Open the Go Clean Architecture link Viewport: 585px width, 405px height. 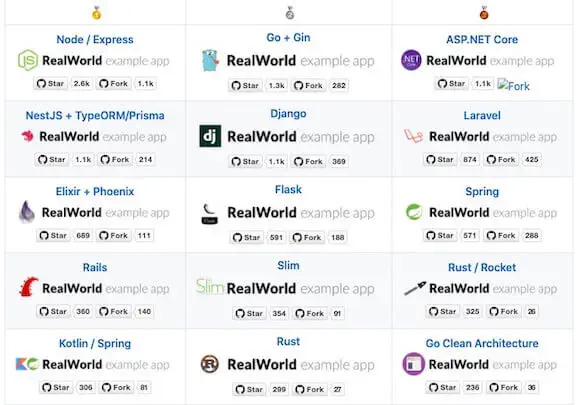[482, 343]
